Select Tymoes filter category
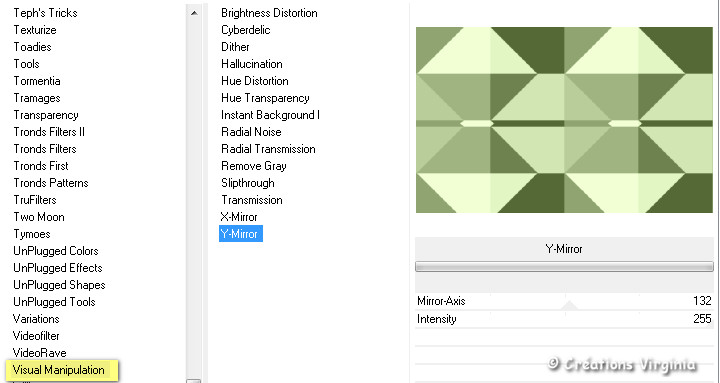 click(32, 234)
